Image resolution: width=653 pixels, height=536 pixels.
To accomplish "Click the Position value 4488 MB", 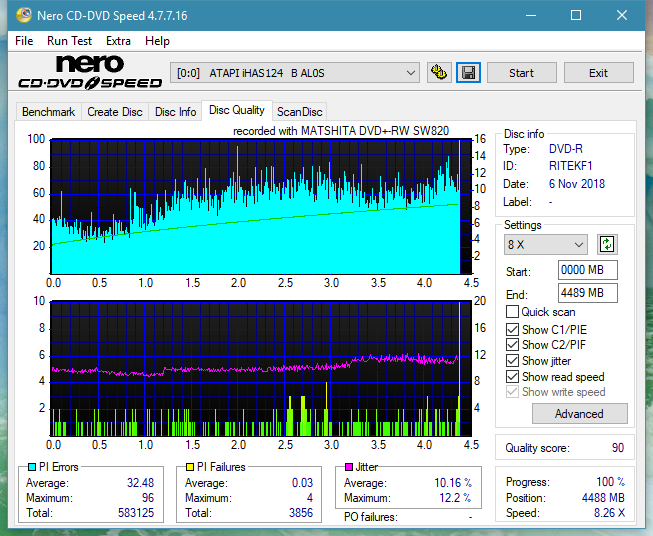I will coord(603,498).
